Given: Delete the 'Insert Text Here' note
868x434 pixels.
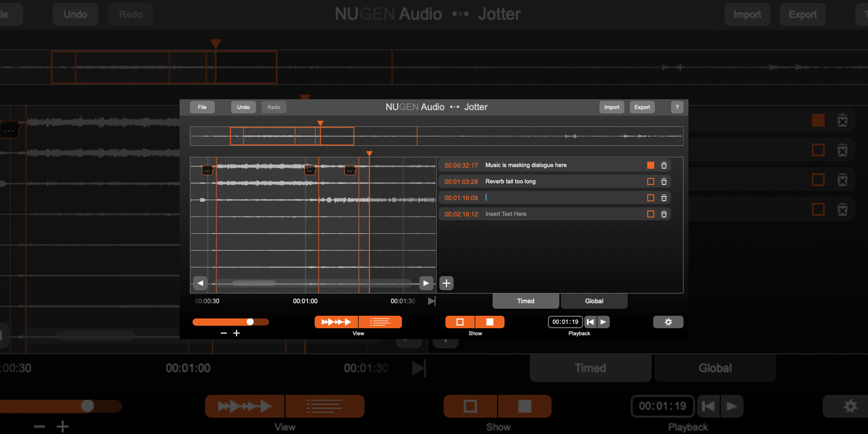Looking at the screenshot, I should (664, 214).
